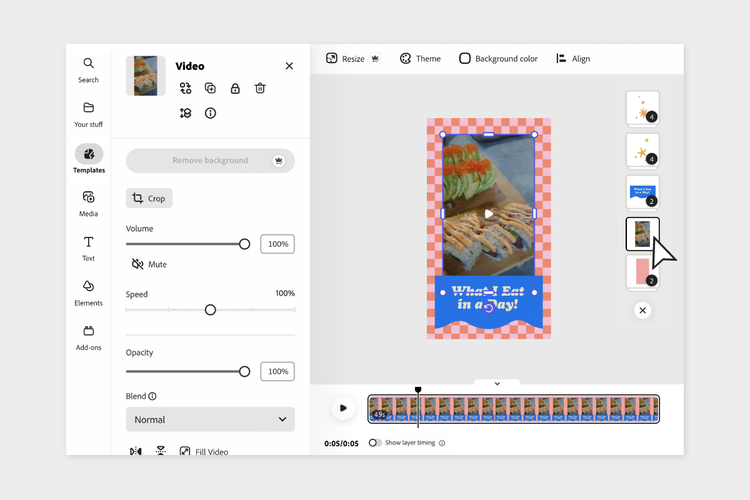
Task: Click the Show layer timing info icon
Action: click(x=442, y=443)
